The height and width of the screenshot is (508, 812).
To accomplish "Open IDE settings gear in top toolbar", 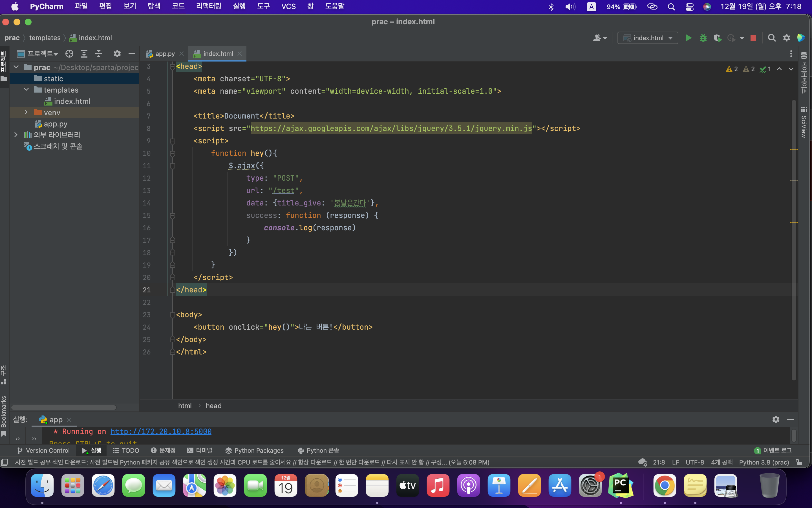I will 787,38.
